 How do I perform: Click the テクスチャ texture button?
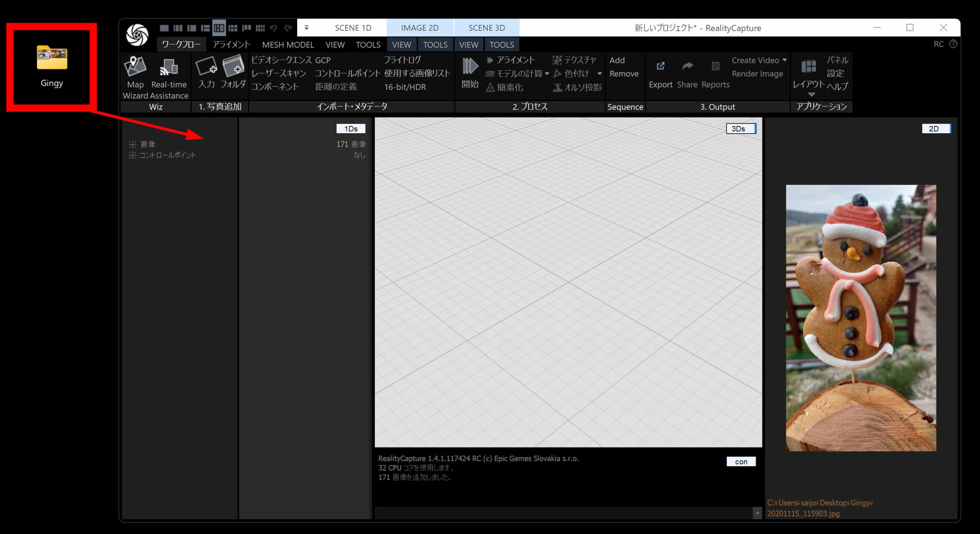pyautogui.click(x=575, y=60)
